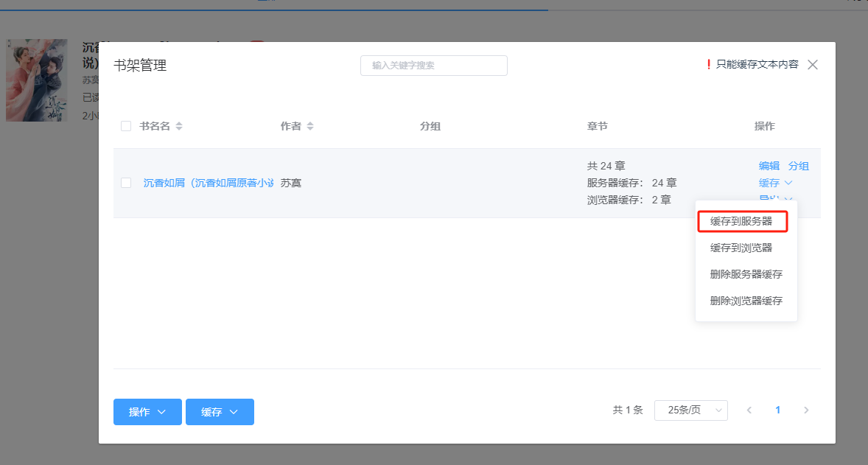868x465 pixels.
Task: Choose 删除服务器缓存 from menu
Action: click(746, 274)
